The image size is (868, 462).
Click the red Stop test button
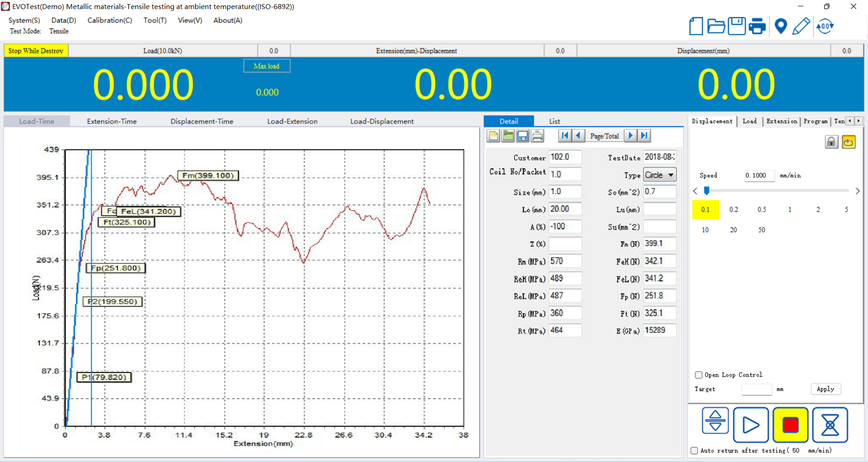[x=790, y=425]
